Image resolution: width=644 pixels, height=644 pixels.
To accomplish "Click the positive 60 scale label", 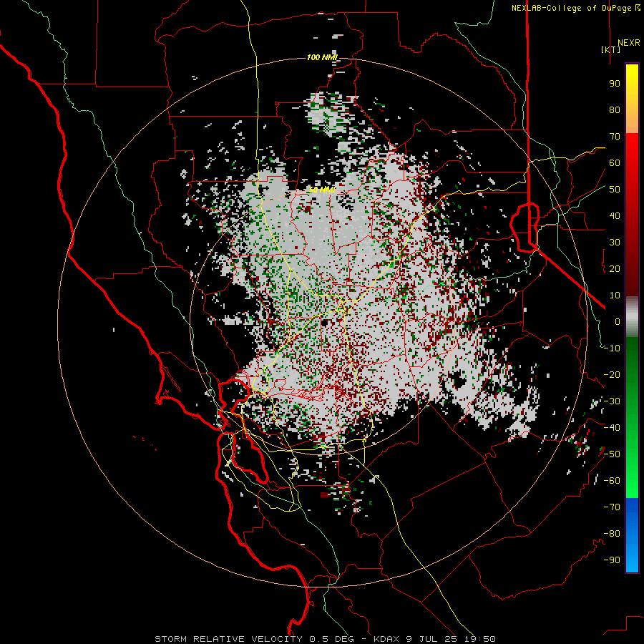I will point(615,163).
